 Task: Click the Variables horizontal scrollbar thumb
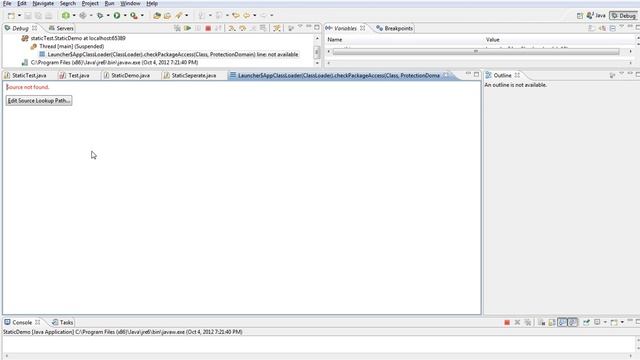click(x=476, y=51)
